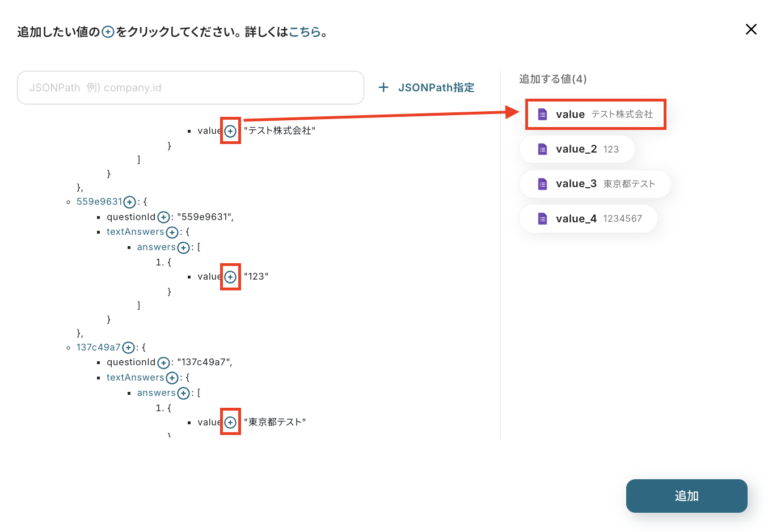Click the 137c49a7 key name in tree
This screenshot has width=768, height=532.
pos(99,348)
